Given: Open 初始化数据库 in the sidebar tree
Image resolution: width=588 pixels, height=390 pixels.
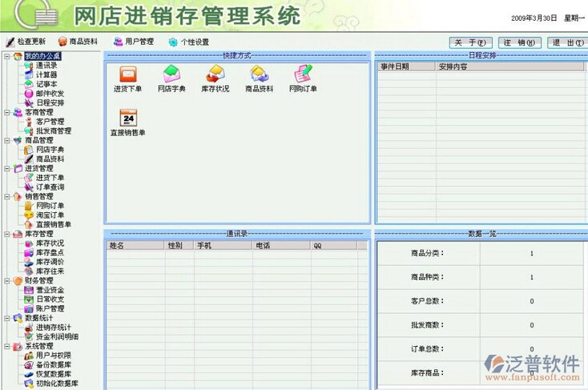Looking at the screenshot, I should coord(57,384).
